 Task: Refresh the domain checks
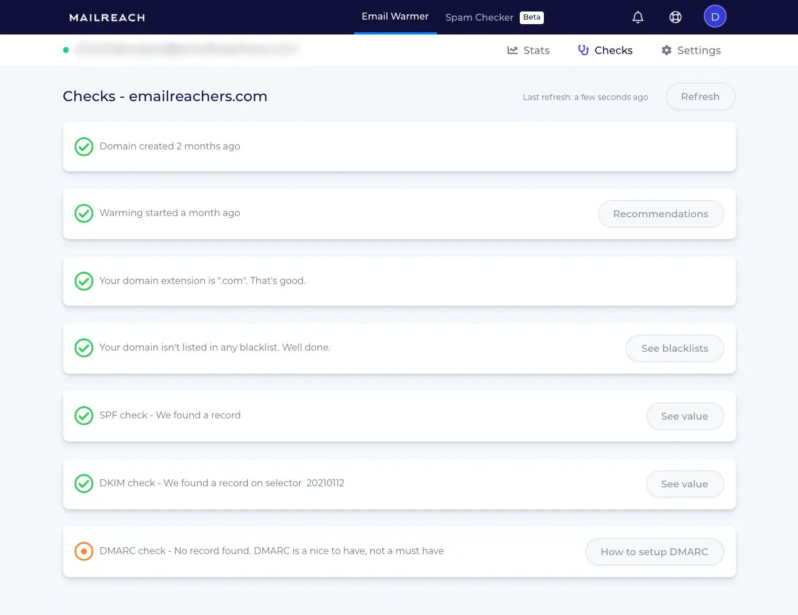click(x=700, y=97)
